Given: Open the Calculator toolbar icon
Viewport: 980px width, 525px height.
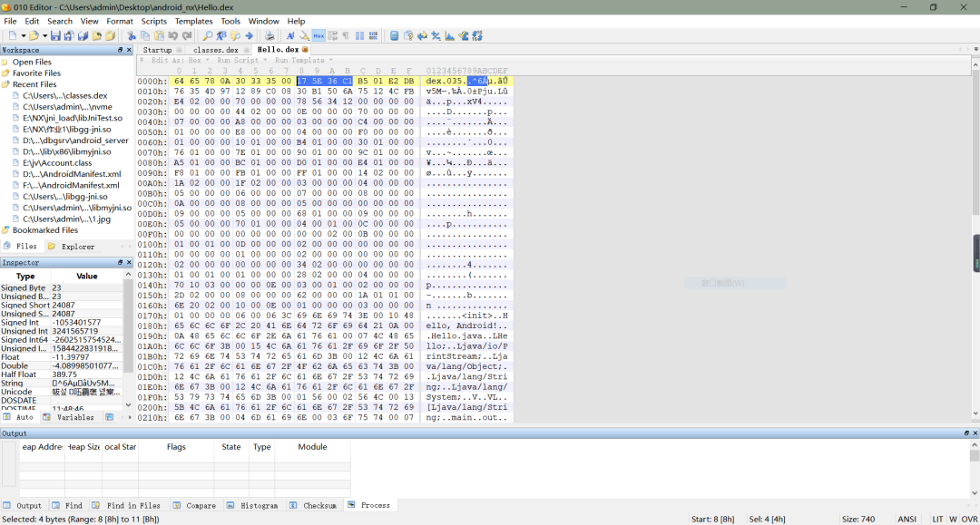Looking at the screenshot, I should point(395,35).
